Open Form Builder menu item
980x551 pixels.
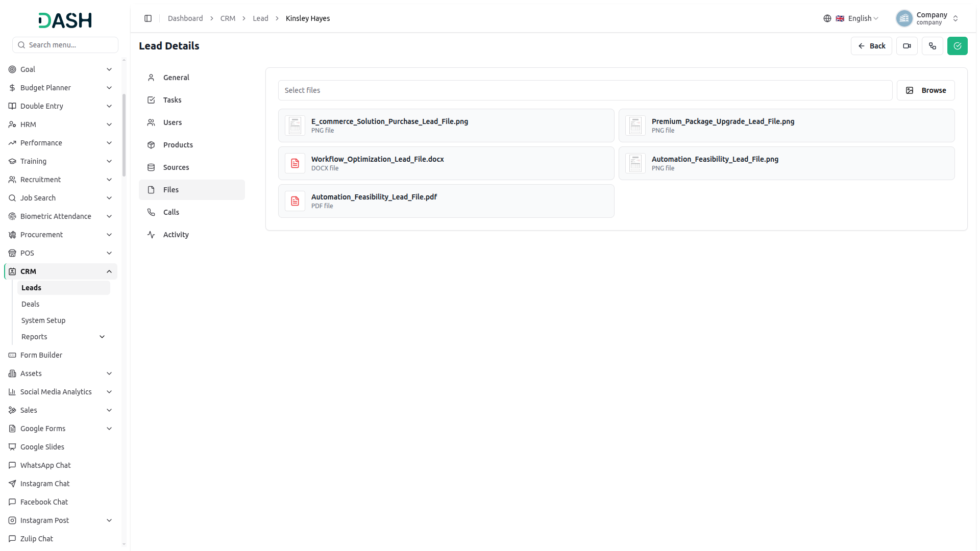pos(61,355)
